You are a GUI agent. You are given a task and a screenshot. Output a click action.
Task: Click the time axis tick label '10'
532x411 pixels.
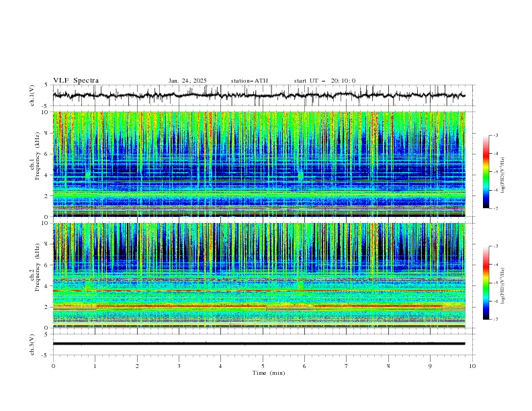472,366
